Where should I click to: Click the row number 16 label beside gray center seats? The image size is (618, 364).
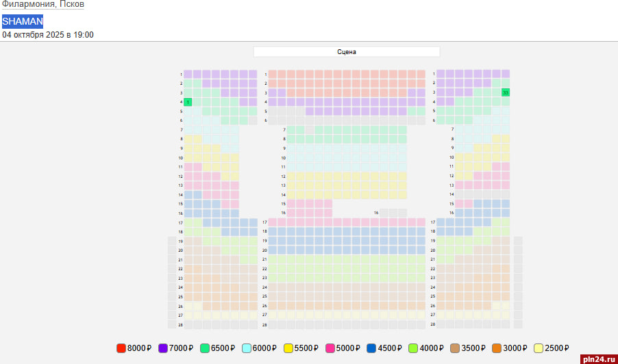pyautogui.click(x=376, y=213)
